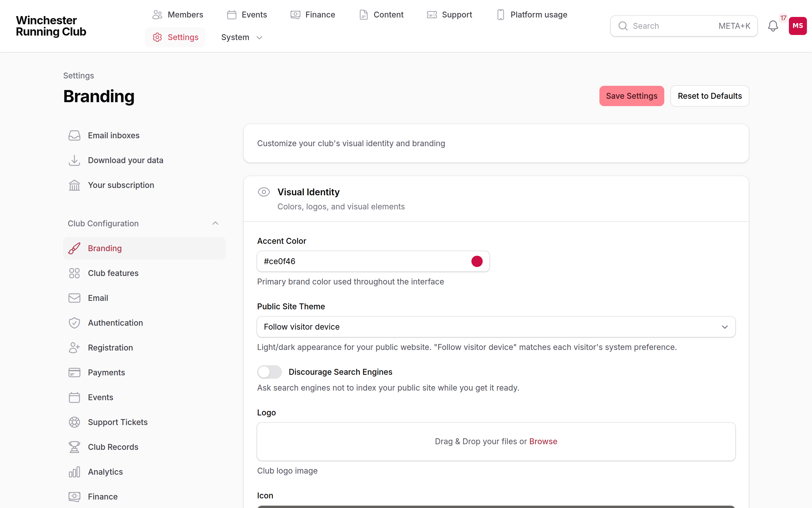Viewport: 812px width, 508px height.
Task: Click the Payments card icon
Action: pyautogui.click(x=74, y=373)
